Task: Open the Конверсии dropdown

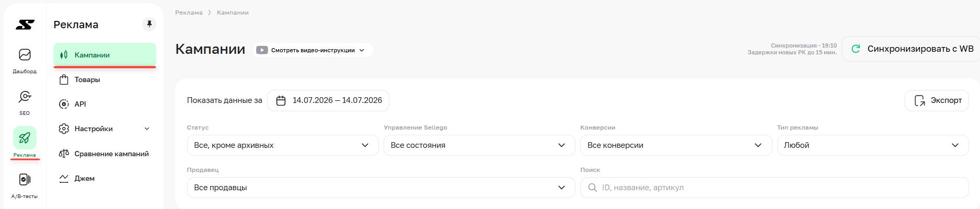Action: (676, 145)
